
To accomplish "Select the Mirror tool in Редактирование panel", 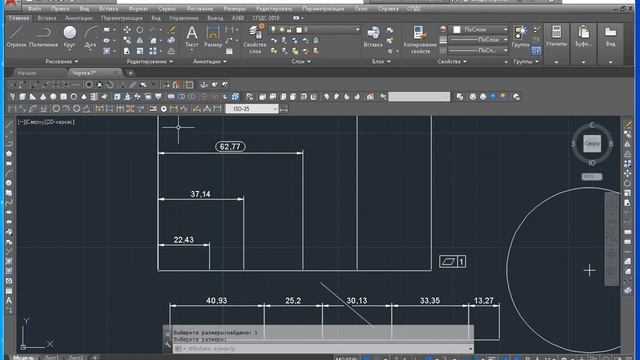I will click(x=140, y=40).
